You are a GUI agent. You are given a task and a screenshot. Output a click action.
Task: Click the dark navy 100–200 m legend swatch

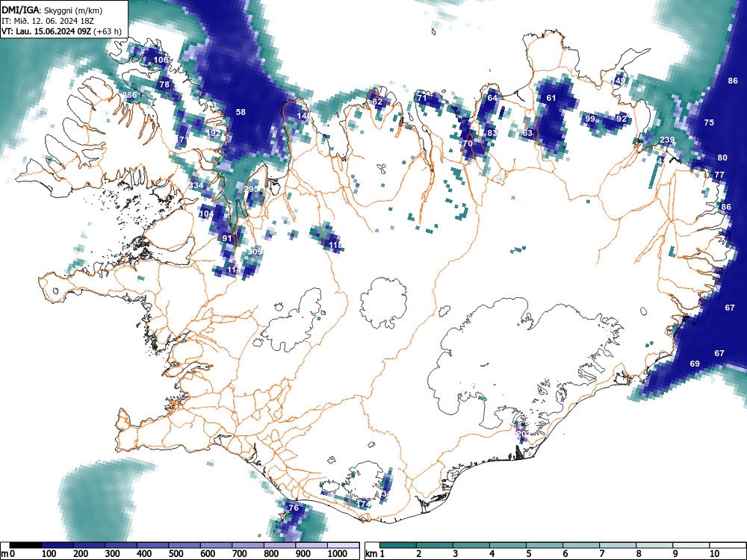58,545
